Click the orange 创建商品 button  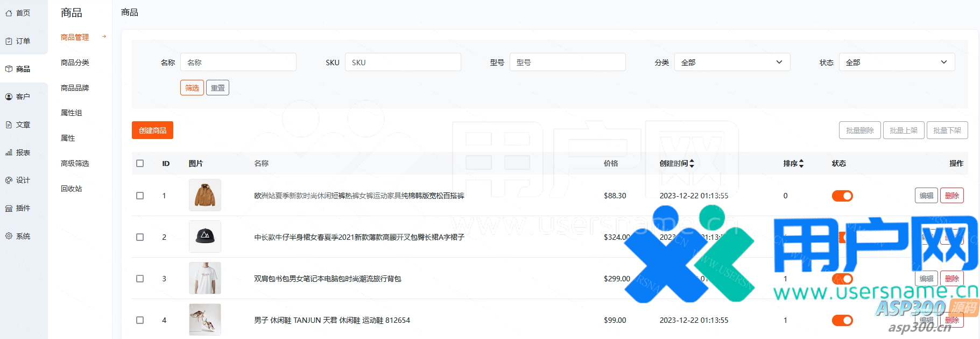pos(152,130)
